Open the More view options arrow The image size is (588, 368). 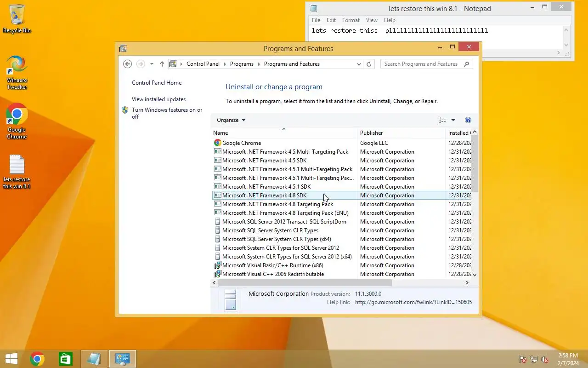[x=453, y=120]
